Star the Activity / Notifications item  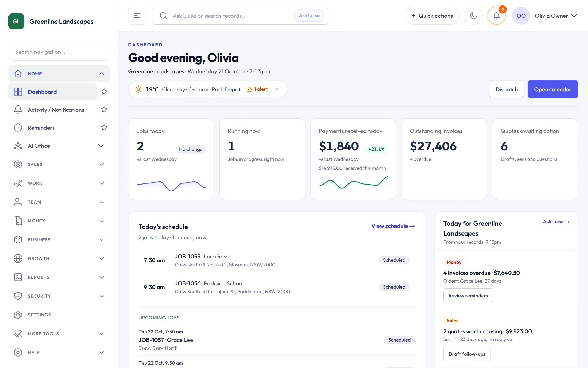click(104, 110)
